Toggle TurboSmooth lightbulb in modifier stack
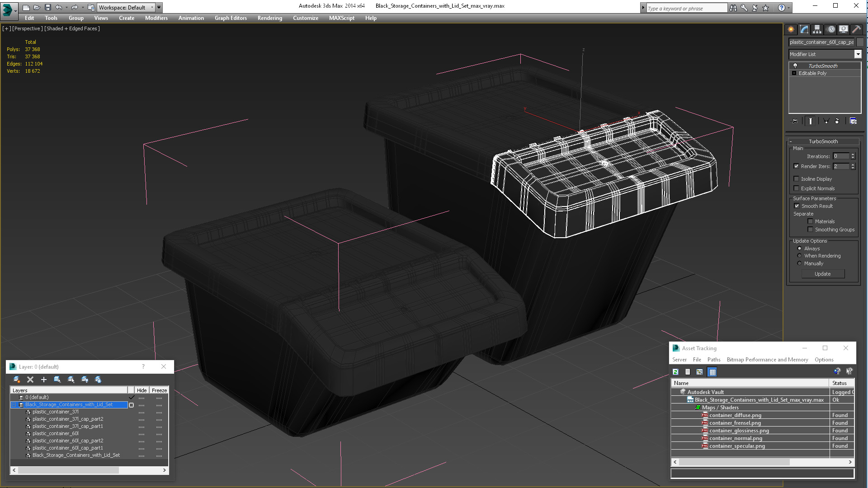 (795, 66)
